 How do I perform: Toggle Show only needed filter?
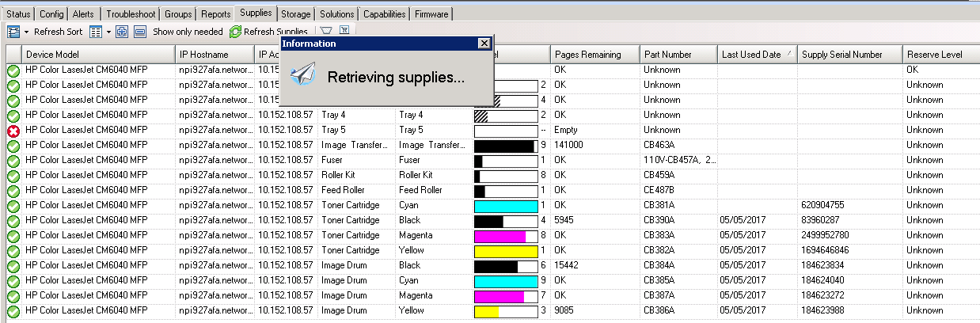pos(188,32)
